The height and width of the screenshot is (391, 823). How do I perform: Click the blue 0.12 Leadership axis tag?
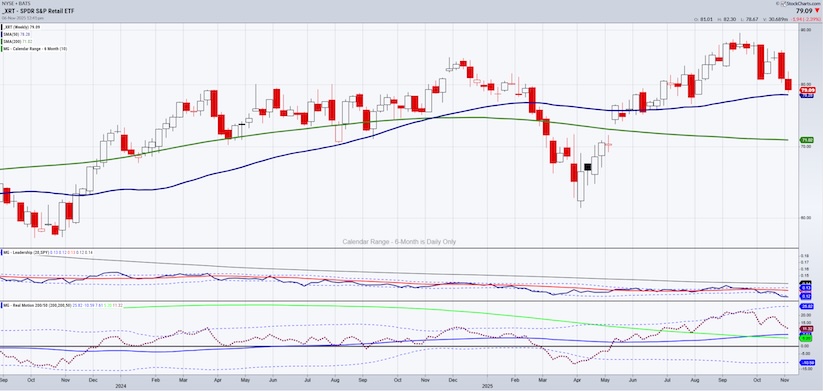[x=806, y=297]
